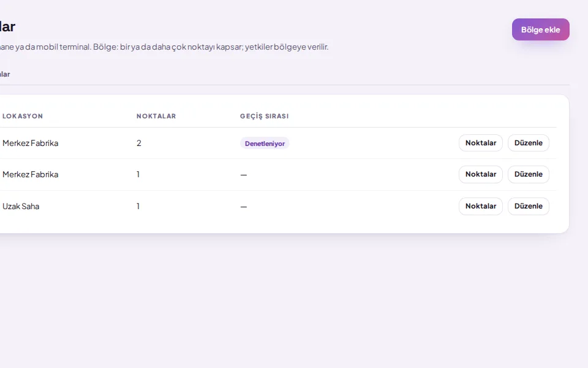The image size is (588, 368).
Task: Click the point count "2" in the Denetleniyor row
Action: (139, 143)
